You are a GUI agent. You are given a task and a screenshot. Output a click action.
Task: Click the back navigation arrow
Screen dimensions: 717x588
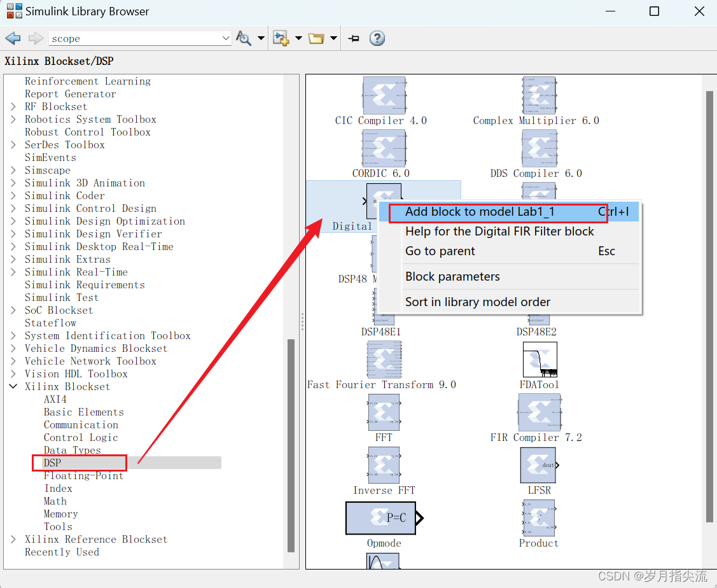13,38
